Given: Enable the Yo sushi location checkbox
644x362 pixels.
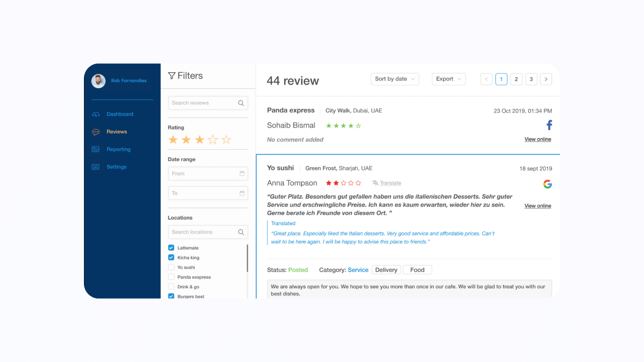Looking at the screenshot, I should click(171, 267).
